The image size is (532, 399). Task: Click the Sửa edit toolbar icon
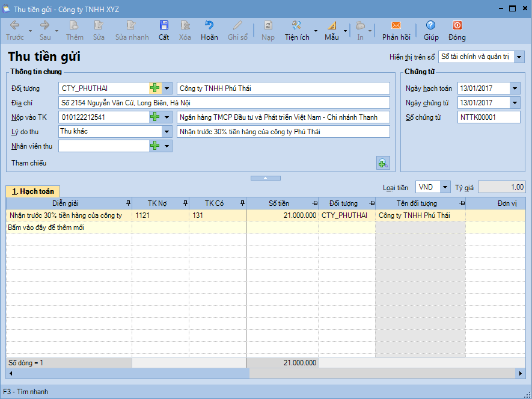99,31
